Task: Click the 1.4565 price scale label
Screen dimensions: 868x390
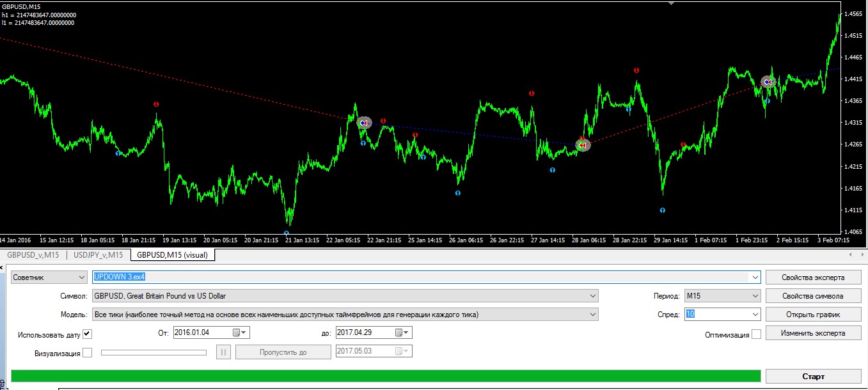Action: (x=855, y=13)
